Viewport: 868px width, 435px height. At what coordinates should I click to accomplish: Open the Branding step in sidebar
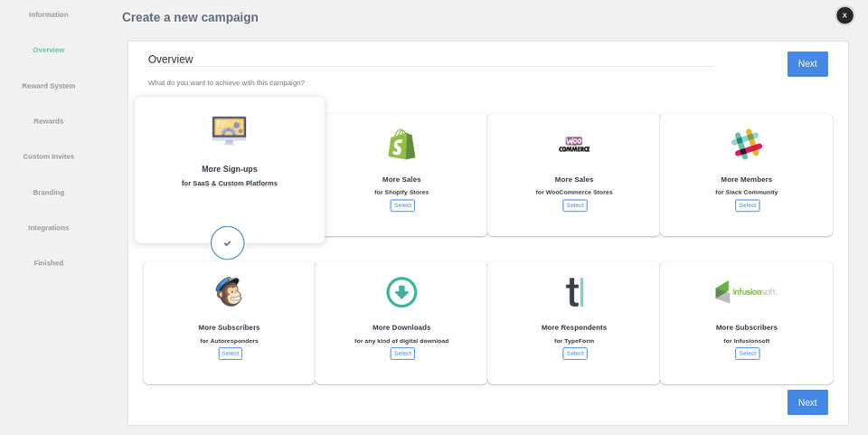pyautogui.click(x=49, y=193)
